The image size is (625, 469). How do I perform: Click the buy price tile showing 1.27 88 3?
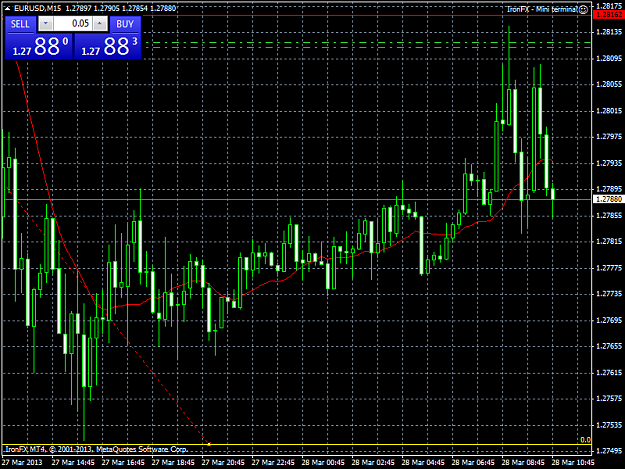(108, 46)
